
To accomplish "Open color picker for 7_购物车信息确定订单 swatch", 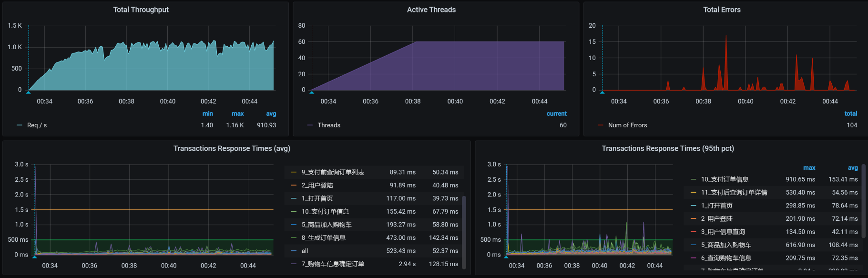I will (x=294, y=264).
